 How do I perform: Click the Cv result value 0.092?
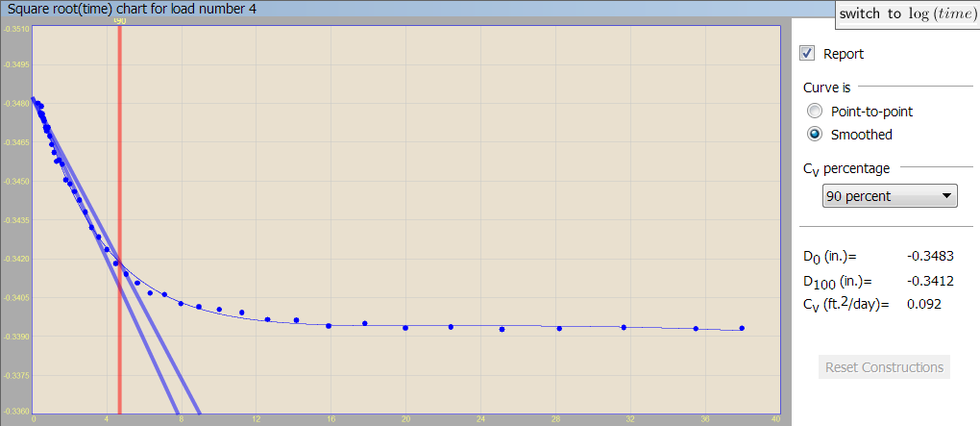tap(923, 304)
